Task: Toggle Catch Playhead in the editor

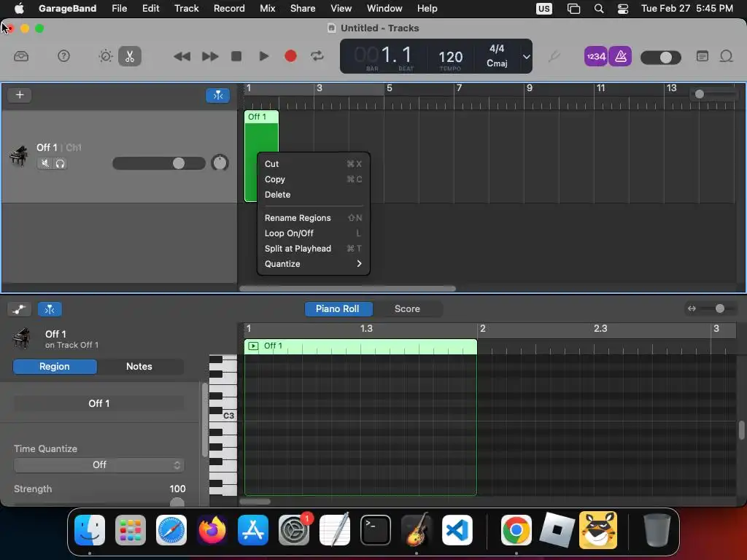Action: tap(50, 309)
